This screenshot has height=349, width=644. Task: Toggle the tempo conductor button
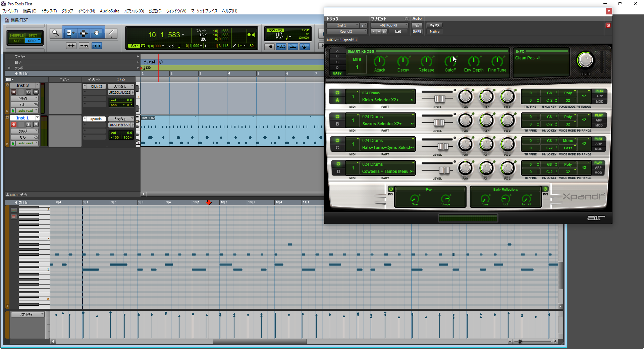pos(305,47)
